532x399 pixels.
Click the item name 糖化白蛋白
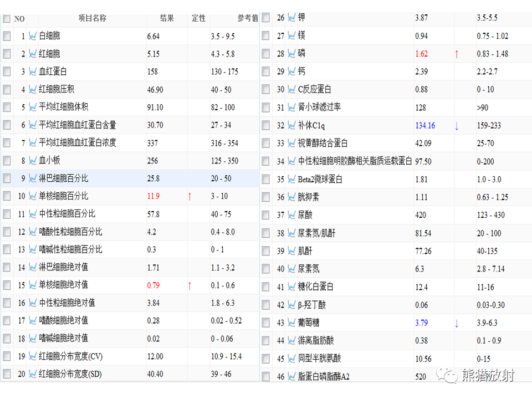(x=315, y=287)
